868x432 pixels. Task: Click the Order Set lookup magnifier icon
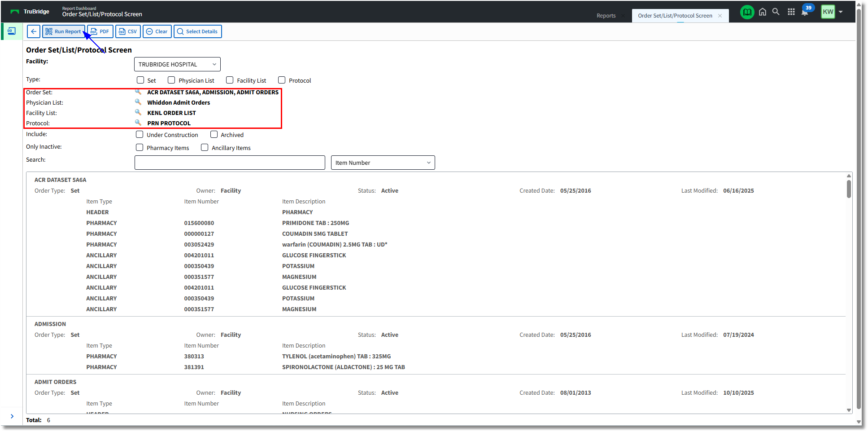click(x=138, y=92)
